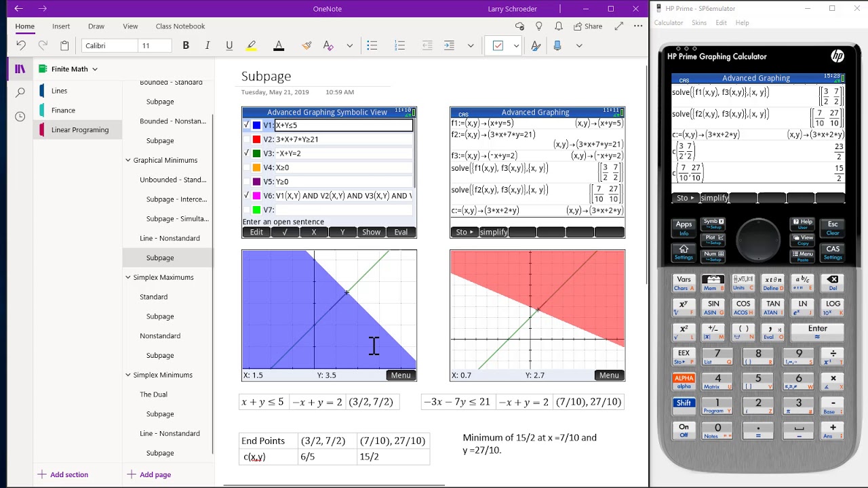The width and height of the screenshot is (868, 488).
Task: Tap the Num key on HP Prime
Action: pyautogui.click(x=713, y=256)
